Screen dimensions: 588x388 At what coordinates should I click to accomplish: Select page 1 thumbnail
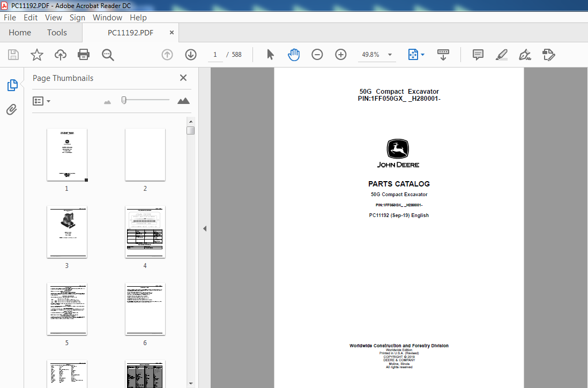point(67,155)
